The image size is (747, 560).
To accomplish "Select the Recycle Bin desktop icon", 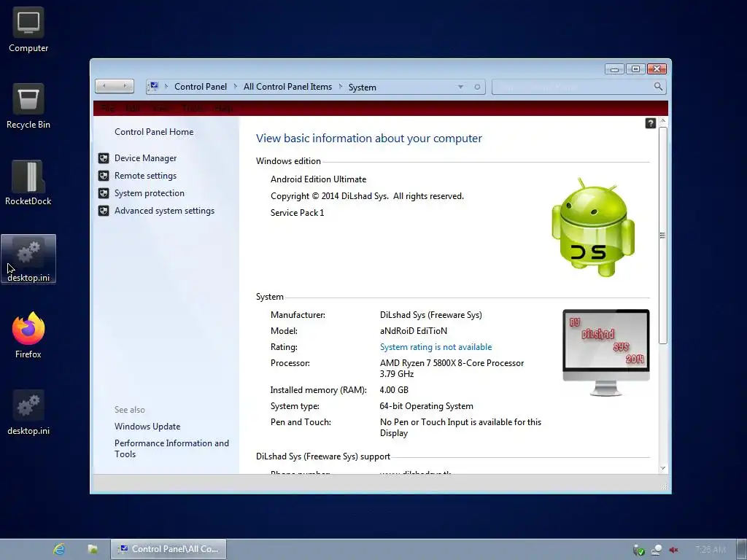I will [28, 106].
